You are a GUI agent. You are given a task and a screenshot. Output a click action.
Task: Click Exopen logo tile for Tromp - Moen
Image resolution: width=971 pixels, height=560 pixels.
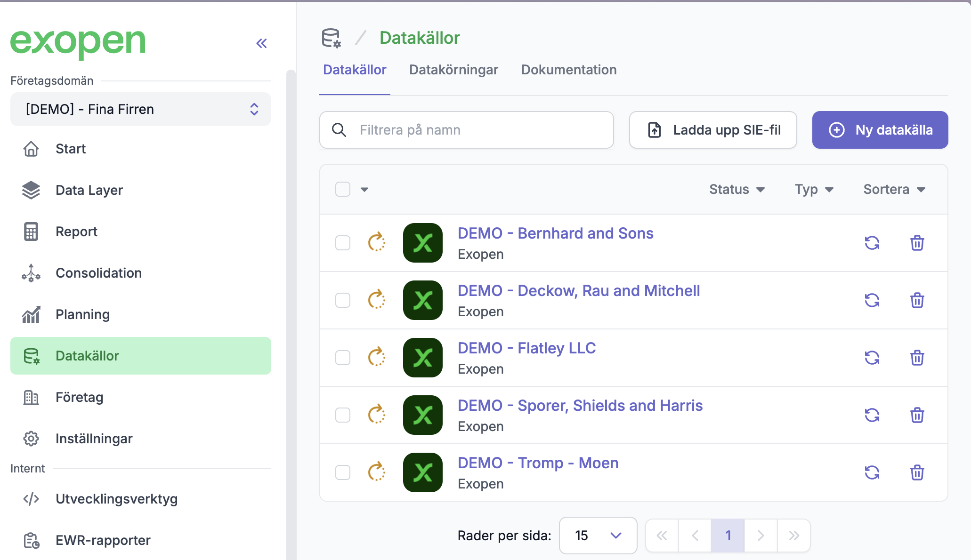click(x=423, y=472)
